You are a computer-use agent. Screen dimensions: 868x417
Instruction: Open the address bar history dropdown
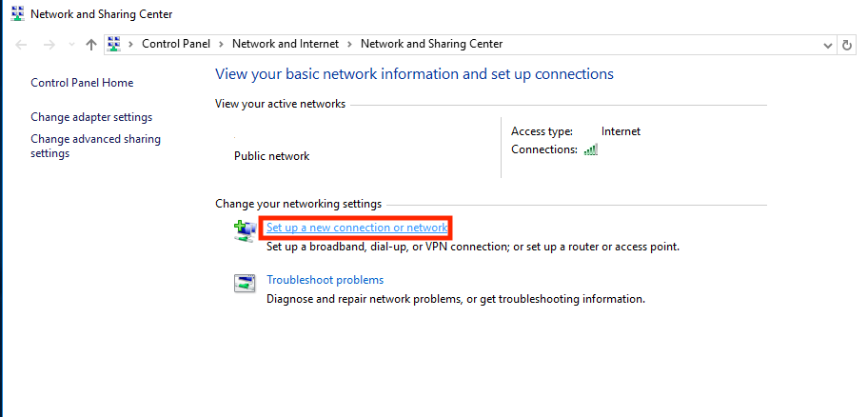click(826, 45)
